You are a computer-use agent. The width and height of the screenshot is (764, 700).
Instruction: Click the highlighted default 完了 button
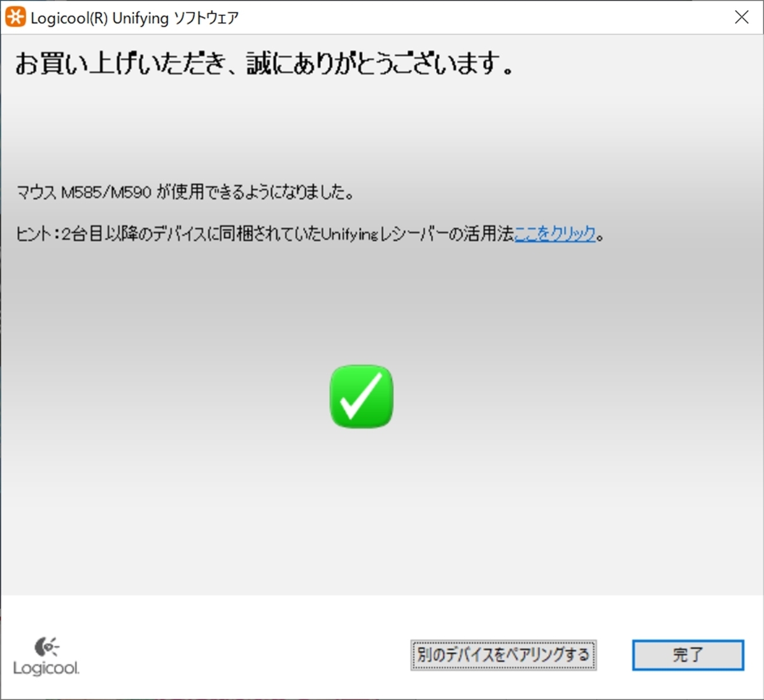(x=688, y=654)
